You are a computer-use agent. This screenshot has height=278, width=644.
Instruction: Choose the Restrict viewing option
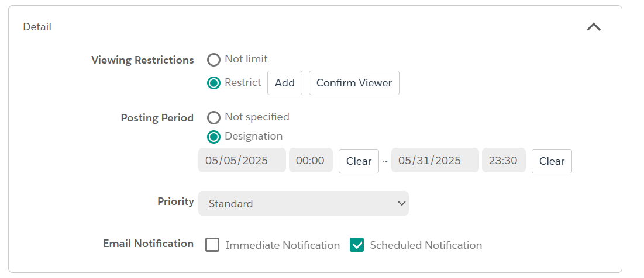[213, 84]
